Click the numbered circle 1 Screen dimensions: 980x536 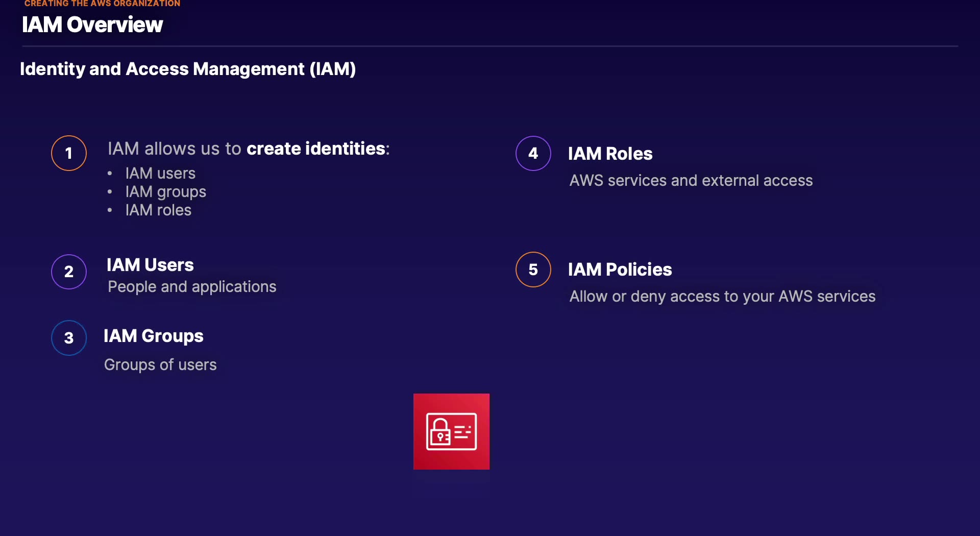pyautogui.click(x=69, y=153)
